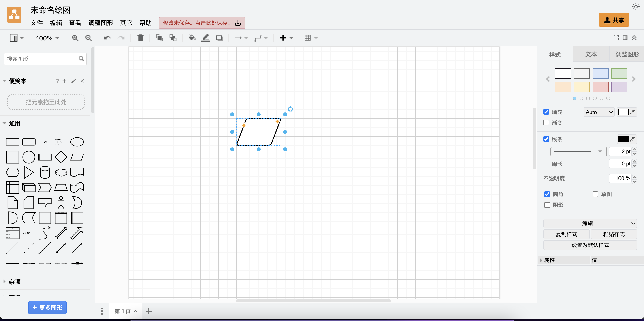Select the ellipse shape in the general palette
Image resolution: width=644 pixels, height=321 pixels.
coord(77,142)
